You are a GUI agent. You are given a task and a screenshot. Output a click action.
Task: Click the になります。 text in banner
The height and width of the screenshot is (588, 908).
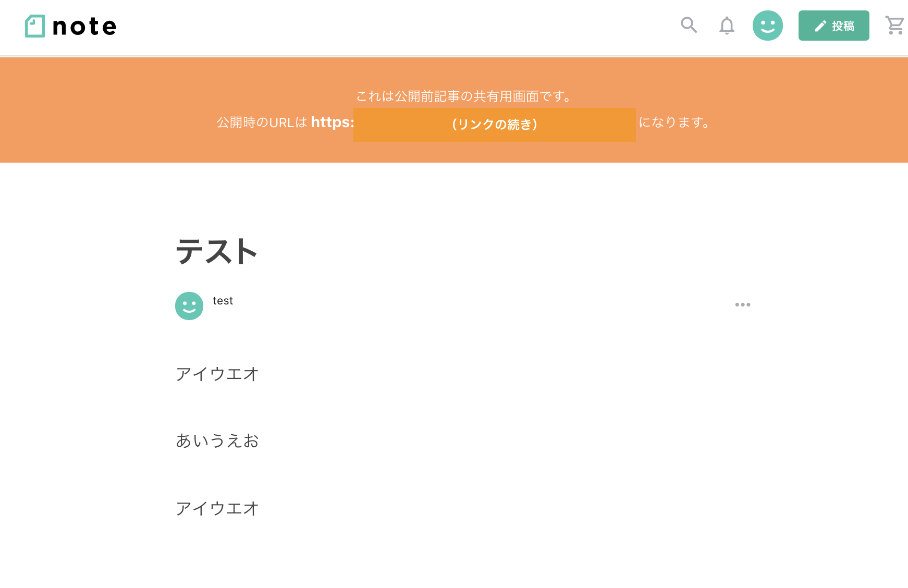[674, 123]
